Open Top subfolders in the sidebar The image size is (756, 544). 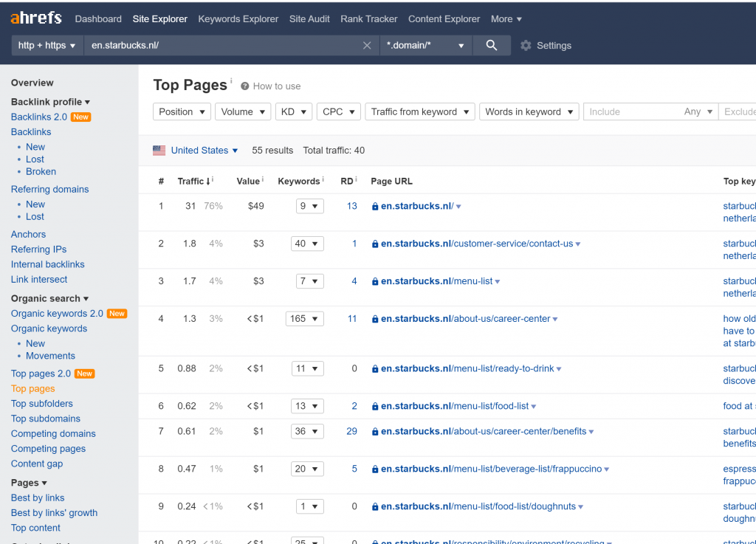click(42, 404)
